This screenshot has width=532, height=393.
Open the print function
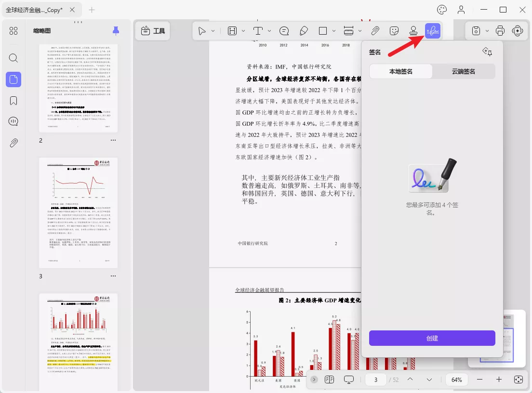coord(500,30)
